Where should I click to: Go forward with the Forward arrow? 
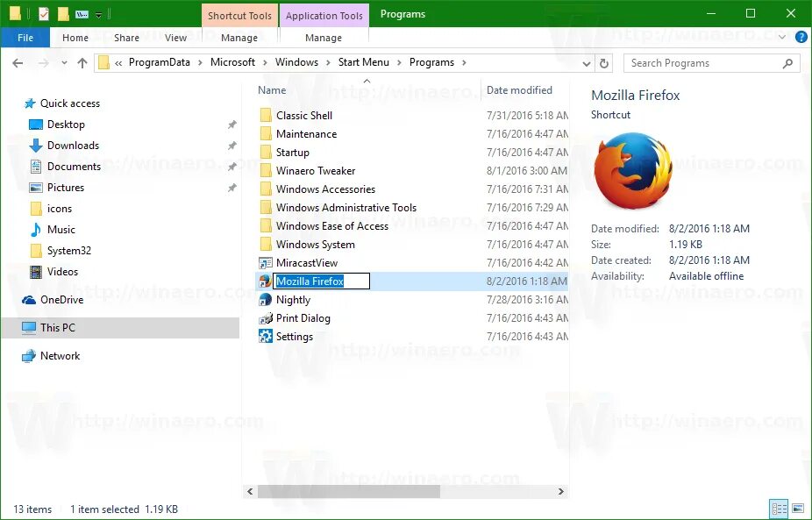click(x=44, y=63)
